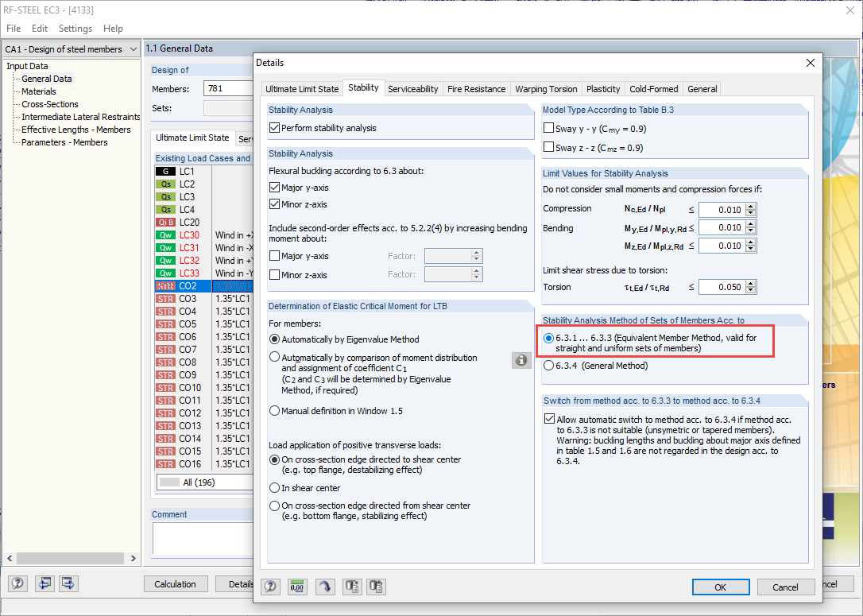Open the Settings menu
863x616 pixels.
(75, 29)
